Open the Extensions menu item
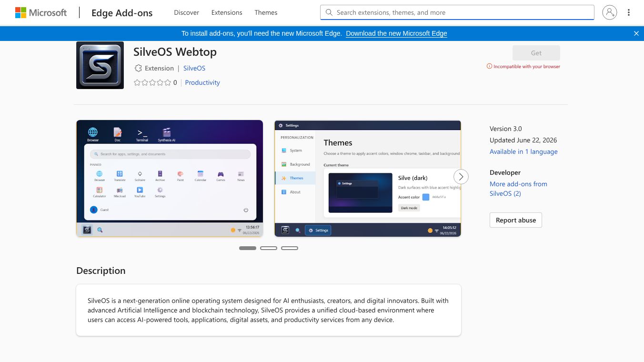Image resolution: width=644 pixels, height=362 pixels. [x=227, y=13]
